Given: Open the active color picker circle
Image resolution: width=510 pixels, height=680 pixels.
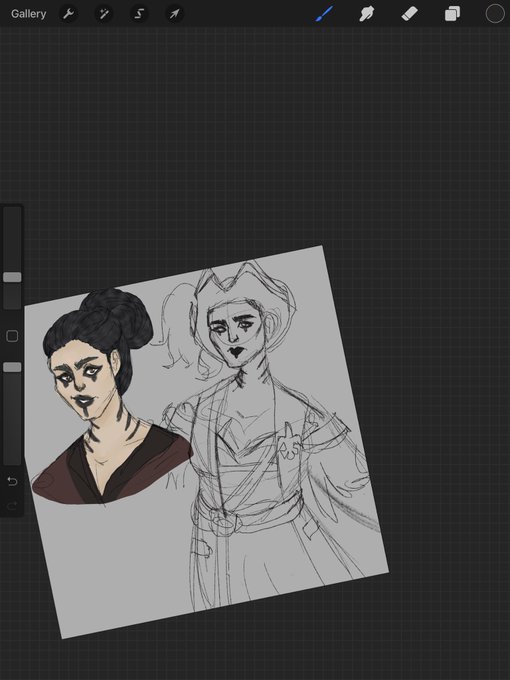Looking at the screenshot, I should pyautogui.click(x=495, y=14).
